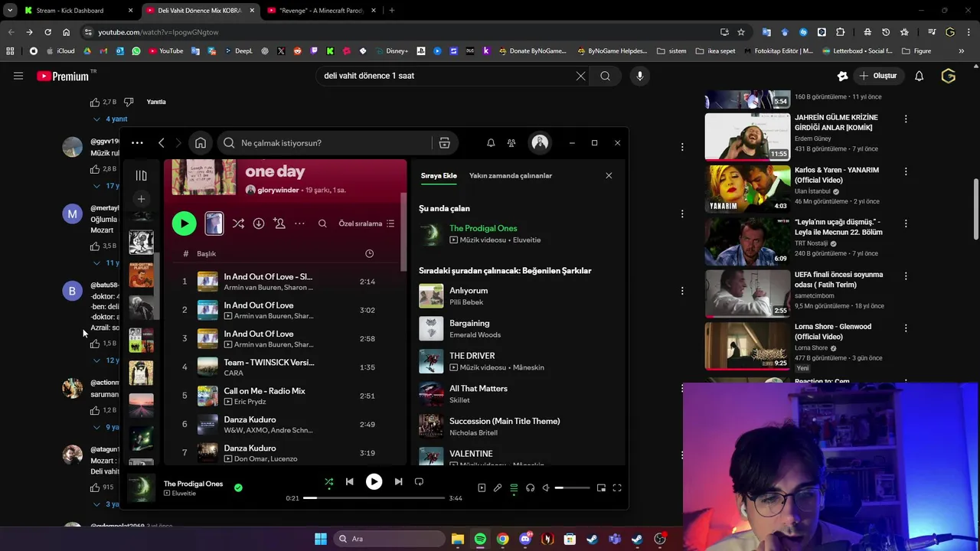980x551 pixels.
Task: Open File Explorer from taskbar
Action: pyautogui.click(x=458, y=539)
